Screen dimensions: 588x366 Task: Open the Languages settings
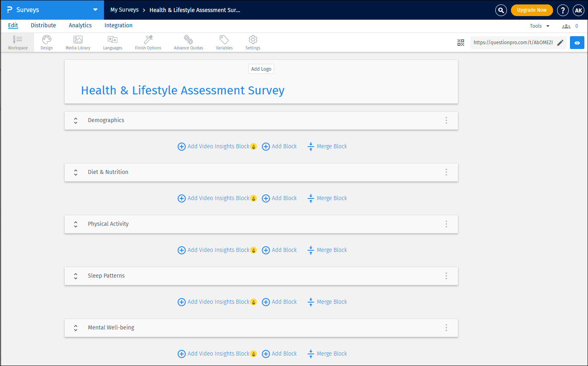coord(112,42)
